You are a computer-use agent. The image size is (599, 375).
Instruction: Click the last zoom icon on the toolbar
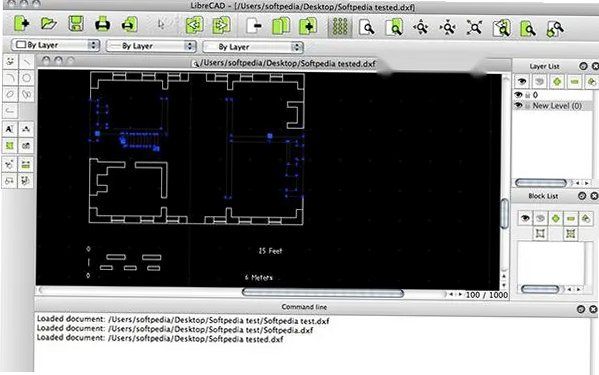555,29
